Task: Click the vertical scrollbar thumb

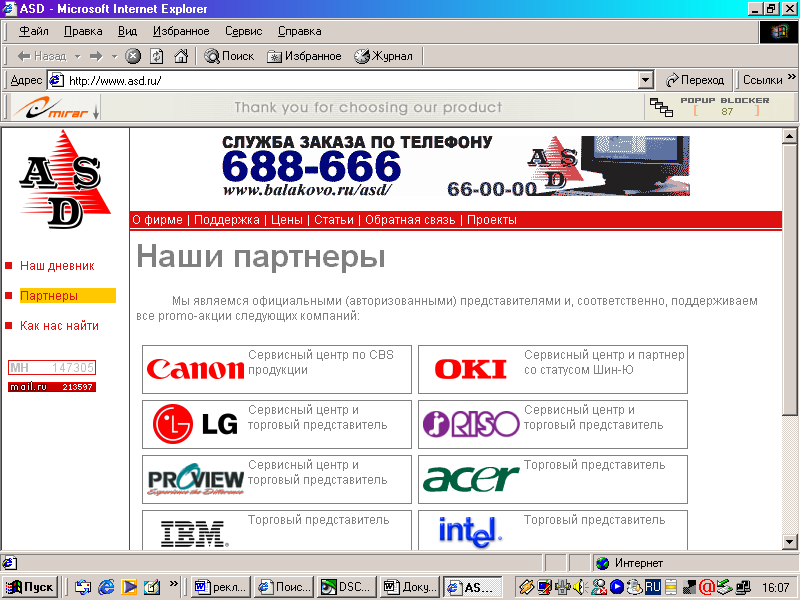Action: tap(789, 280)
